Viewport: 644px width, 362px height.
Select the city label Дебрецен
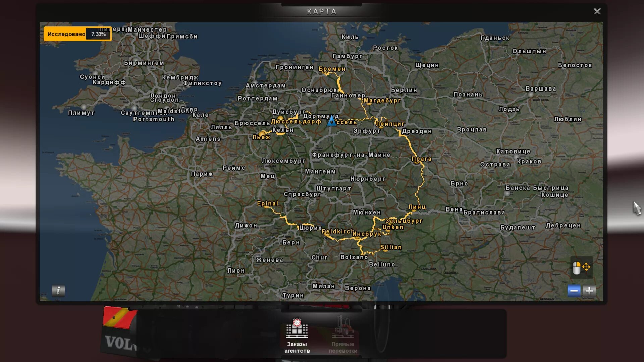pyautogui.click(x=563, y=226)
